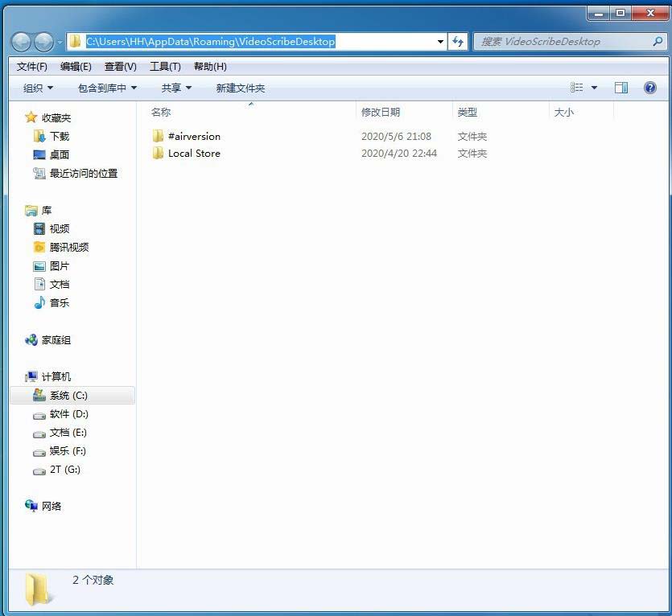
Task: Open the 查看(V) menu
Action: point(121,67)
